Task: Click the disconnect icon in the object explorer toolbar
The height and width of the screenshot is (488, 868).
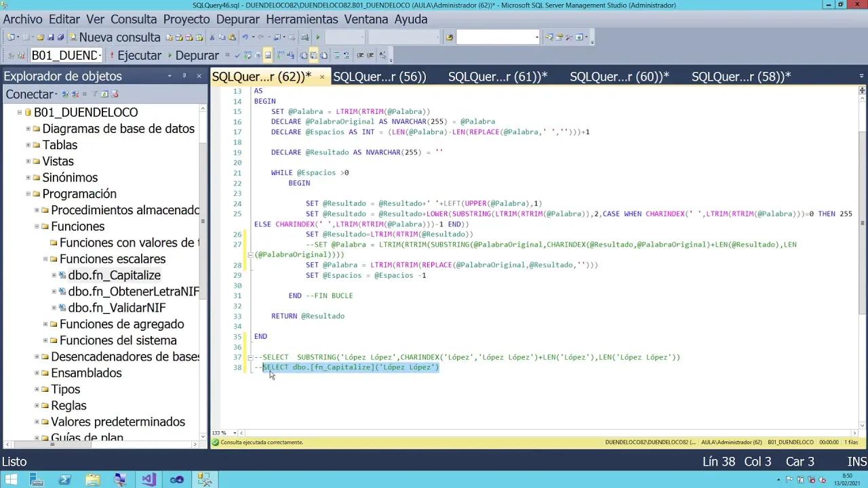Action: (x=75, y=94)
